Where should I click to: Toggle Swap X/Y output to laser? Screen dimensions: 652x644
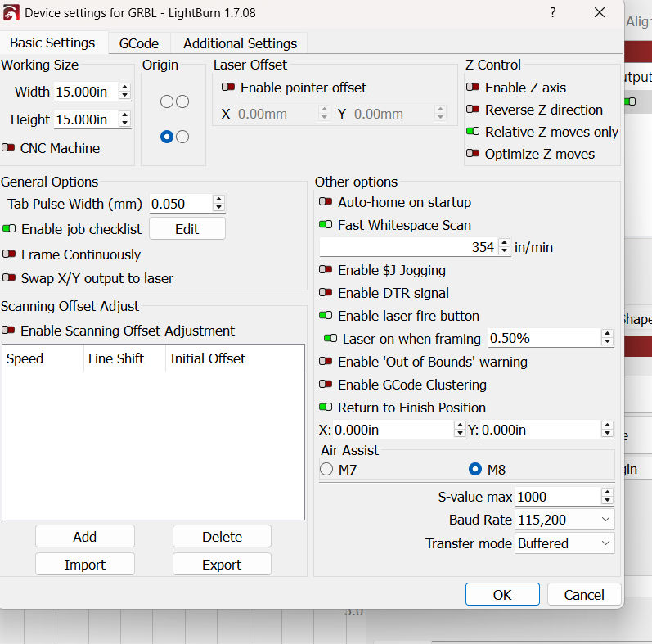click(9, 277)
